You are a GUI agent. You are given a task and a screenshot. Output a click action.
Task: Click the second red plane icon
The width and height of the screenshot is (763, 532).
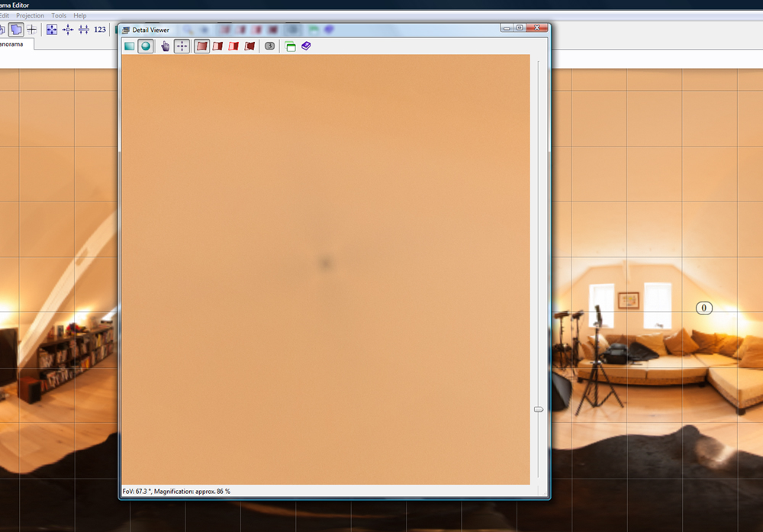(217, 47)
